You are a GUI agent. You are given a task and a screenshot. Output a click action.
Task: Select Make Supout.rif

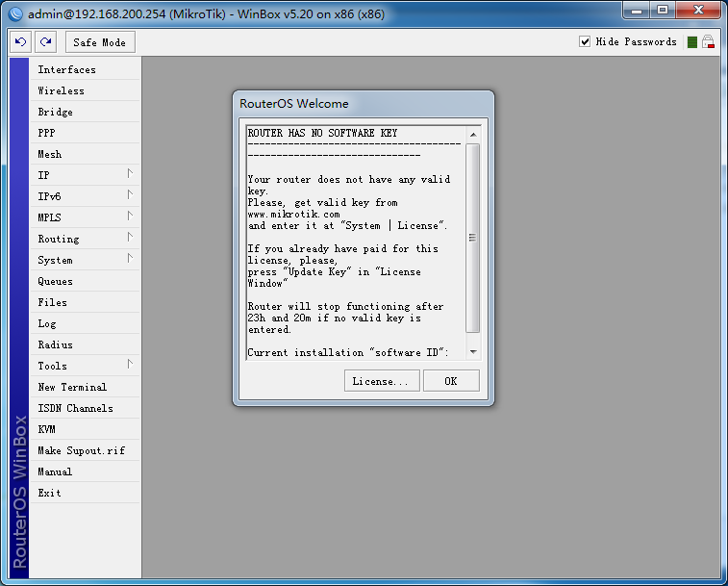pos(85,450)
